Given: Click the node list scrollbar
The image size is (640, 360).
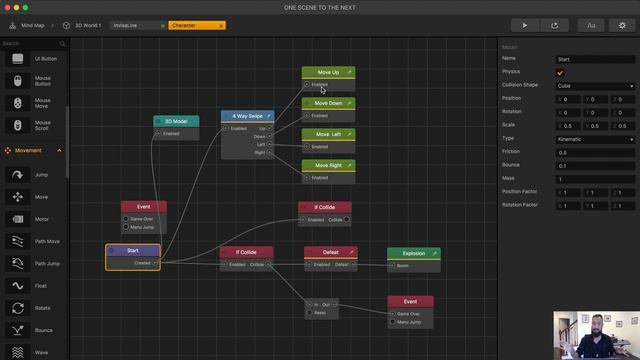Looking at the screenshot, I should click(67, 142).
